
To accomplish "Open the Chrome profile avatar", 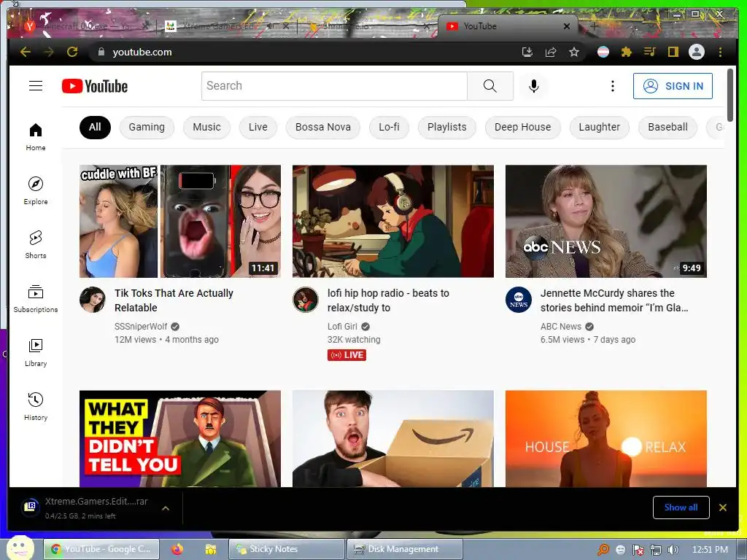I will [697, 52].
